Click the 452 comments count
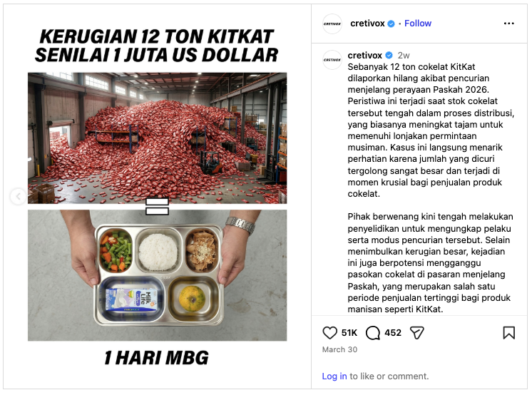 point(393,333)
